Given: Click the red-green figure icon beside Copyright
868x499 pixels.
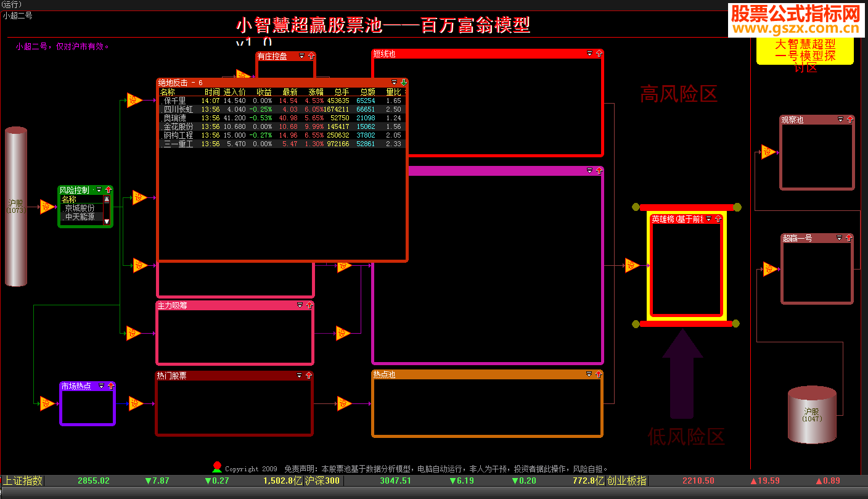Looking at the screenshot, I should [216, 467].
